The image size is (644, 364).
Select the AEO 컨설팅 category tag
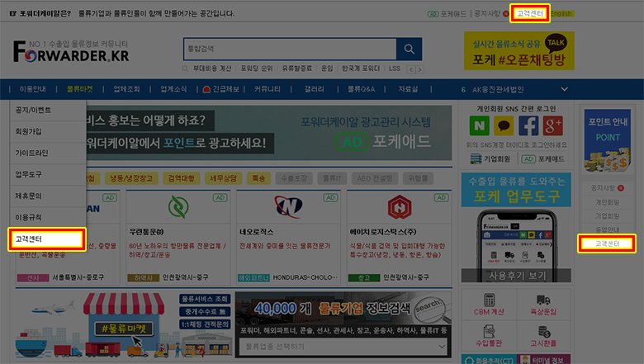tap(375, 178)
